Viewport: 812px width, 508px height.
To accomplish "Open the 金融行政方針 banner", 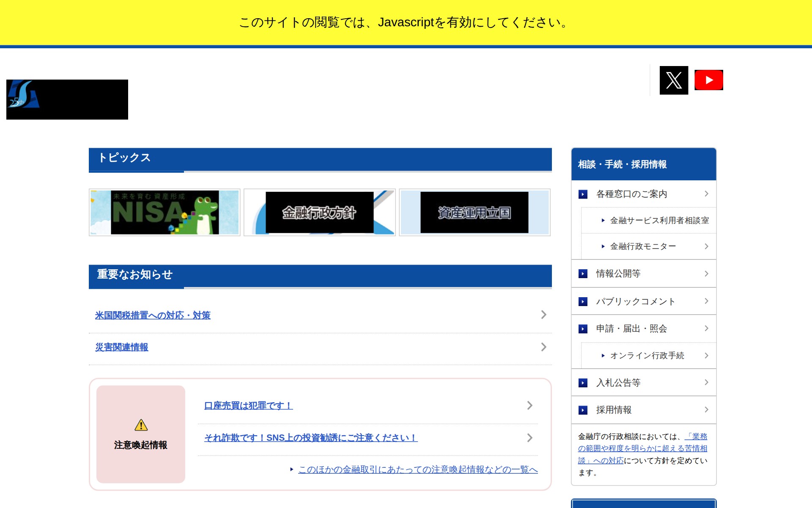I will 319,213.
